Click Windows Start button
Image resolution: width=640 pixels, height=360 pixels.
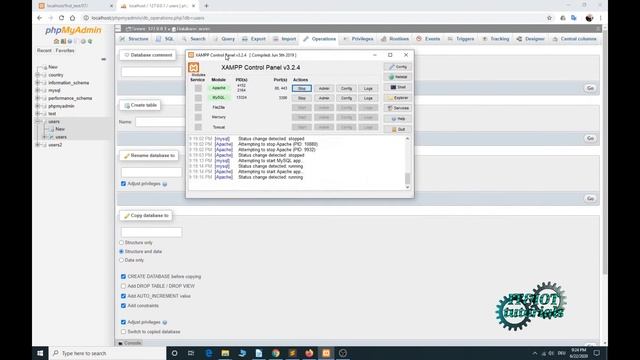coord(40,353)
